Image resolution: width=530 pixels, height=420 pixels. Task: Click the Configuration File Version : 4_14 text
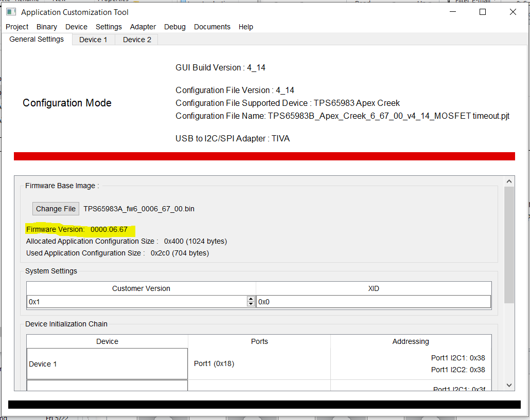point(235,90)
